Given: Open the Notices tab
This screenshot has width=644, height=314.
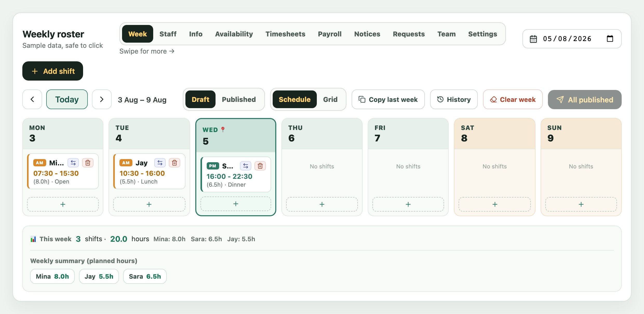Looking at the screenshot, I should pos(367,34).
